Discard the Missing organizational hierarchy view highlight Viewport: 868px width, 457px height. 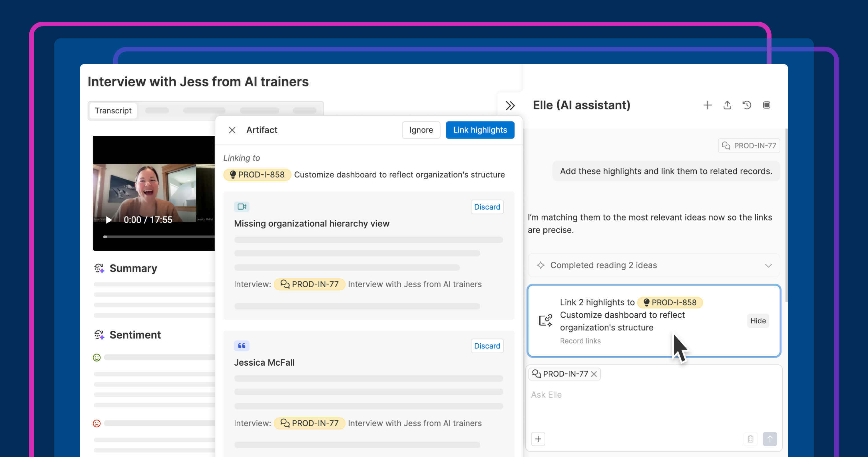pos(487,207)
